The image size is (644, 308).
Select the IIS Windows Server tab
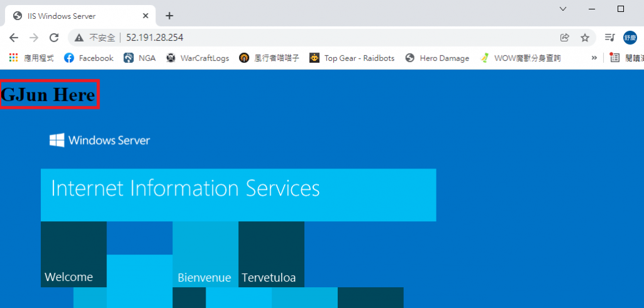(80, 16)
